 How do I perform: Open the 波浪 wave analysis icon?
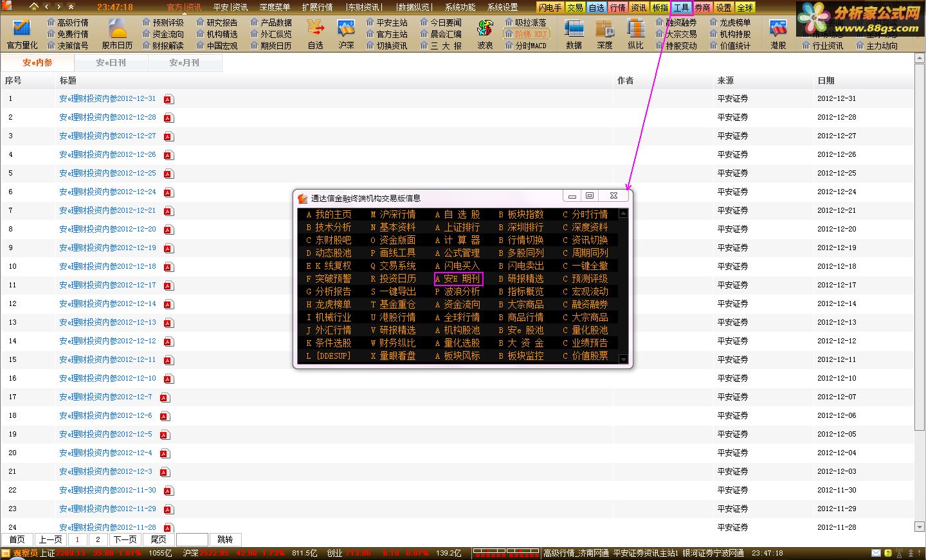[485, 33]
